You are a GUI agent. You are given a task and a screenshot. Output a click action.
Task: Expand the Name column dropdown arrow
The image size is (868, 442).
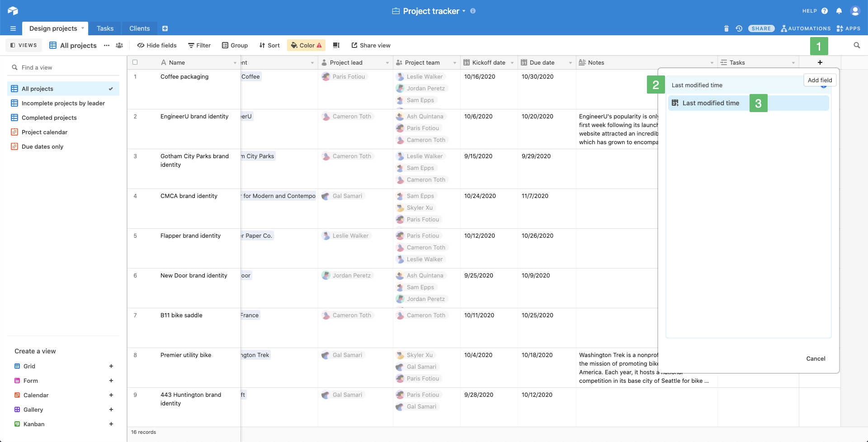click(x=235, y=63)
